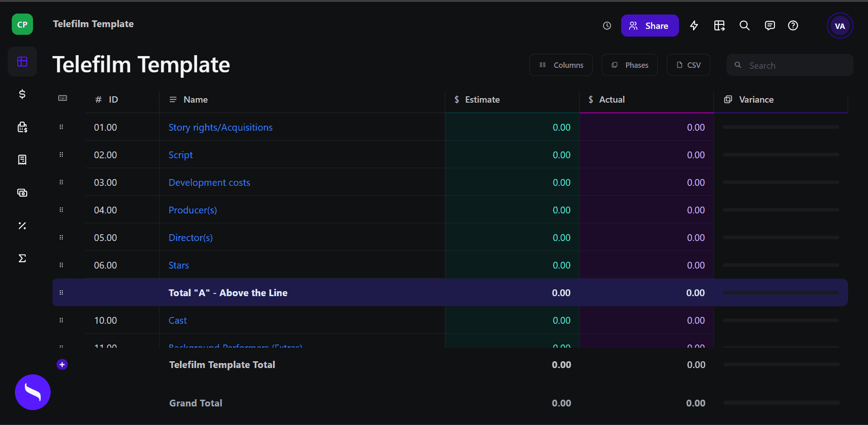Open the Story rights/Acquisitions link
868x425 pixels.
coord(221,127)
